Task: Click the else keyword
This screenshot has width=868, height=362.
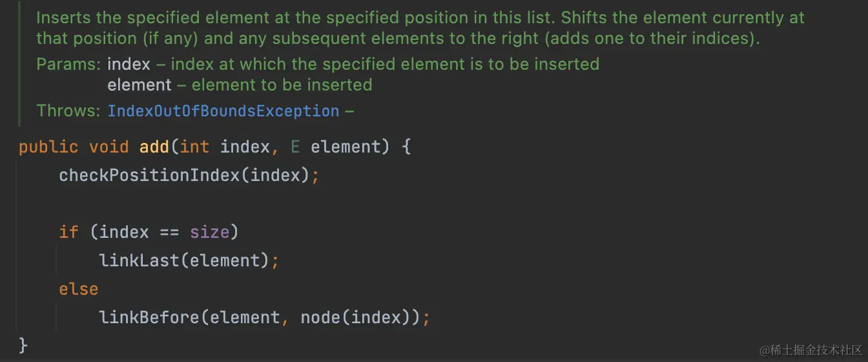Action: point(78,289)
